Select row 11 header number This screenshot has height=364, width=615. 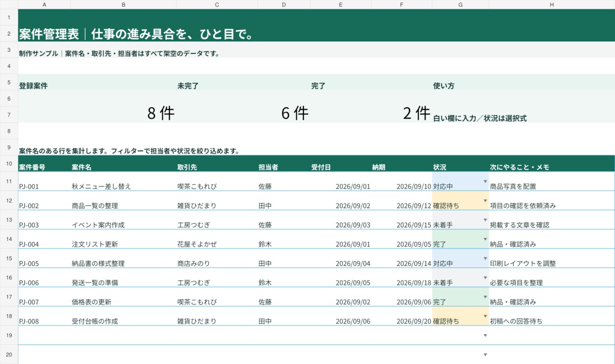point(9,181)
